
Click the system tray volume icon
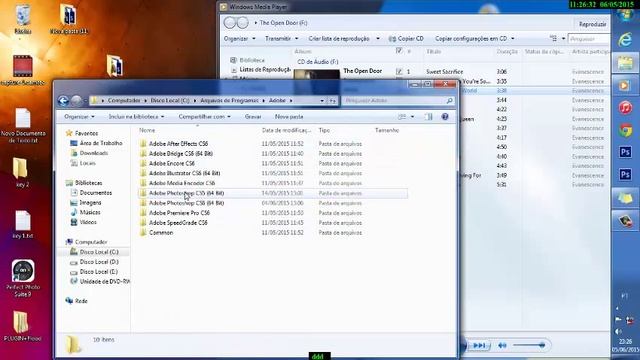pyautogui.click(x=619, y=331)
